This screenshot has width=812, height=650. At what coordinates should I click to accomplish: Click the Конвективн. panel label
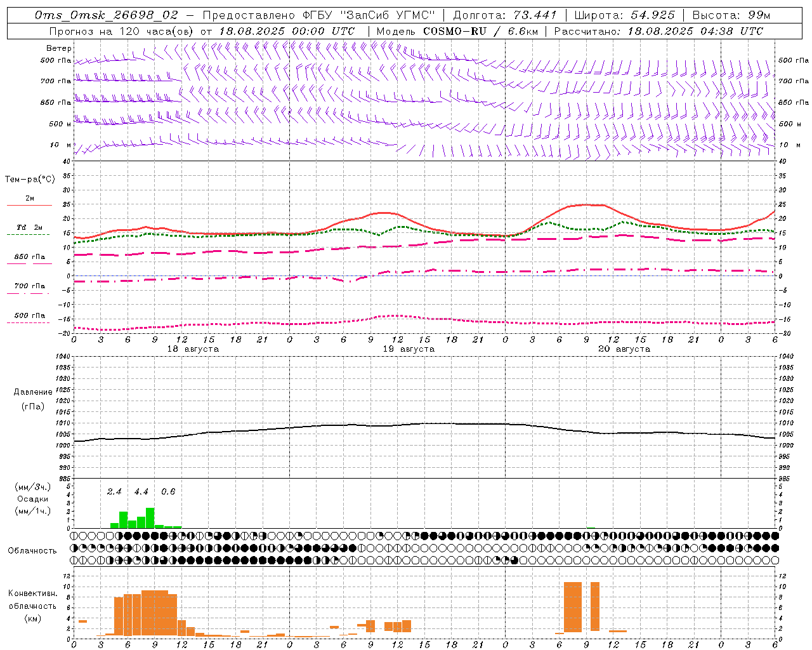coord(33,593)
